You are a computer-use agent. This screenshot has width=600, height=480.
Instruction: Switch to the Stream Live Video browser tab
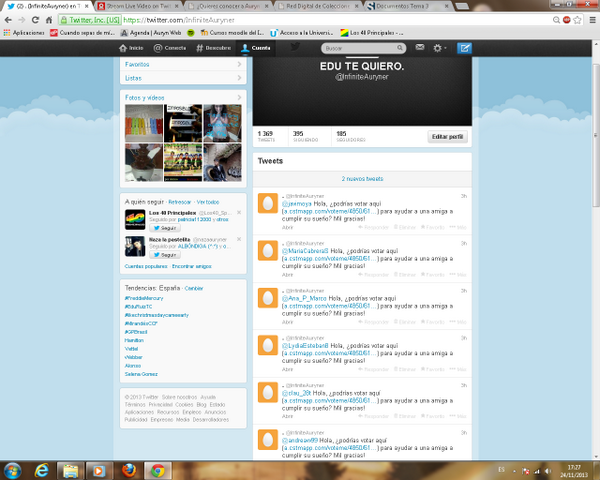tap(137, 6)
